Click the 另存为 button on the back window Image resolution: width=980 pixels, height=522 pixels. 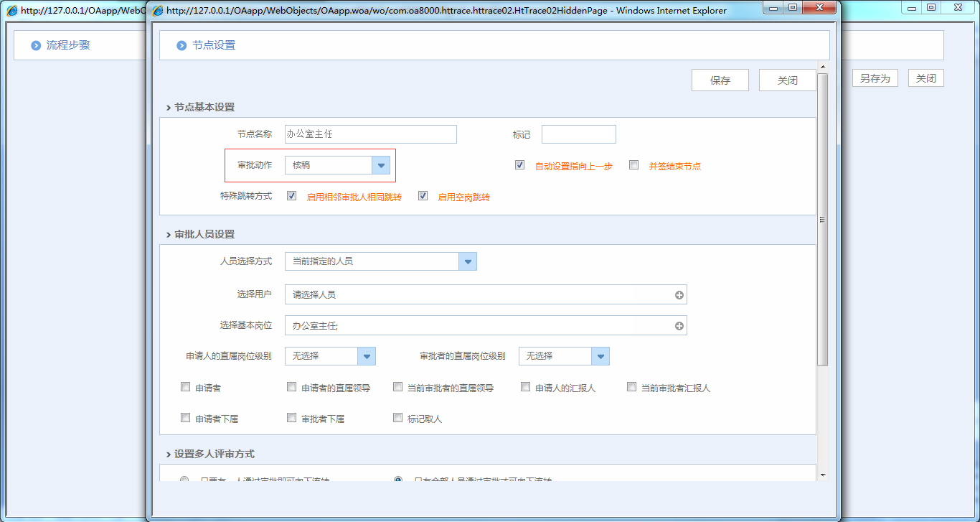[875, 77]
